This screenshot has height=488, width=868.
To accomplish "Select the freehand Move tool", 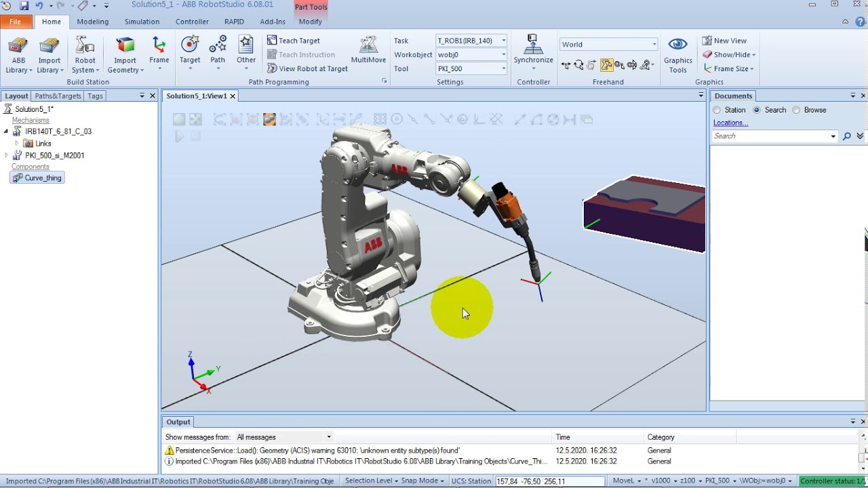I will click(x=566, y=65).
